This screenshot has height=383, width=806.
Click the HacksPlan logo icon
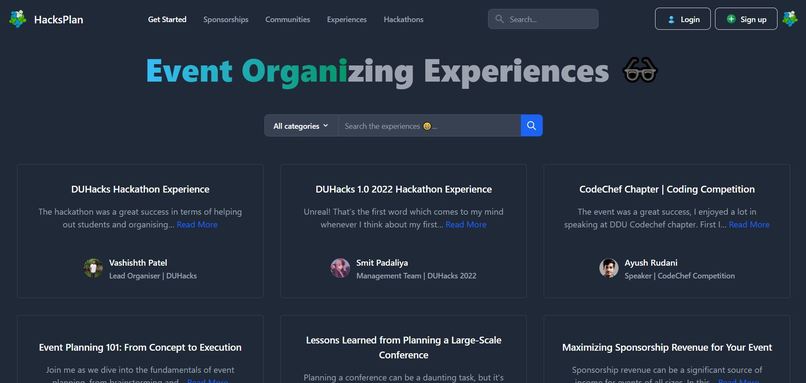click(x=17, y=19)
